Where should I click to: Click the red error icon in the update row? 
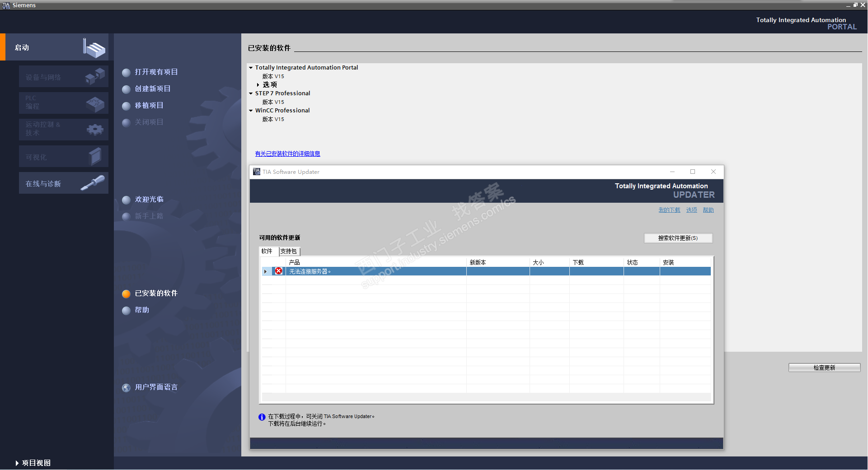coord(279,271)
